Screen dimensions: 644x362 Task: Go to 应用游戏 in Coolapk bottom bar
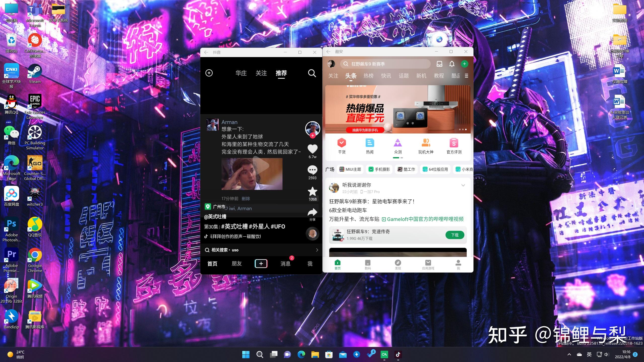pos(428,265)
